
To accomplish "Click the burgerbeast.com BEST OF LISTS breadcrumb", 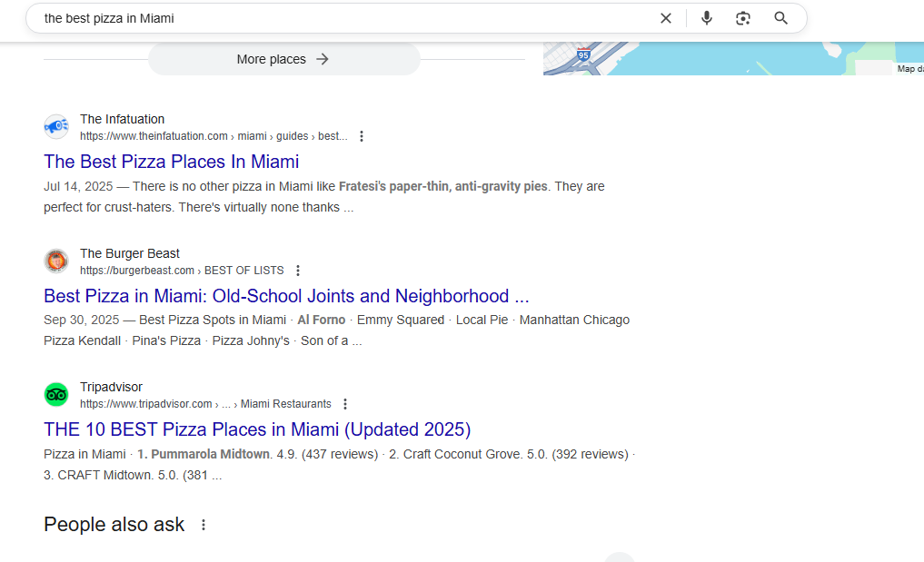I will click(182, 271).
